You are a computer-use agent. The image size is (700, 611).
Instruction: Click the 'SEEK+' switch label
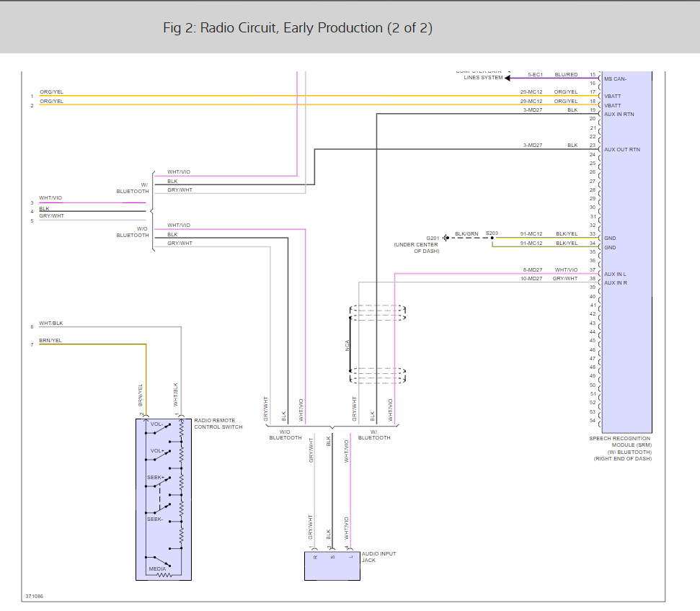point(156,478)
